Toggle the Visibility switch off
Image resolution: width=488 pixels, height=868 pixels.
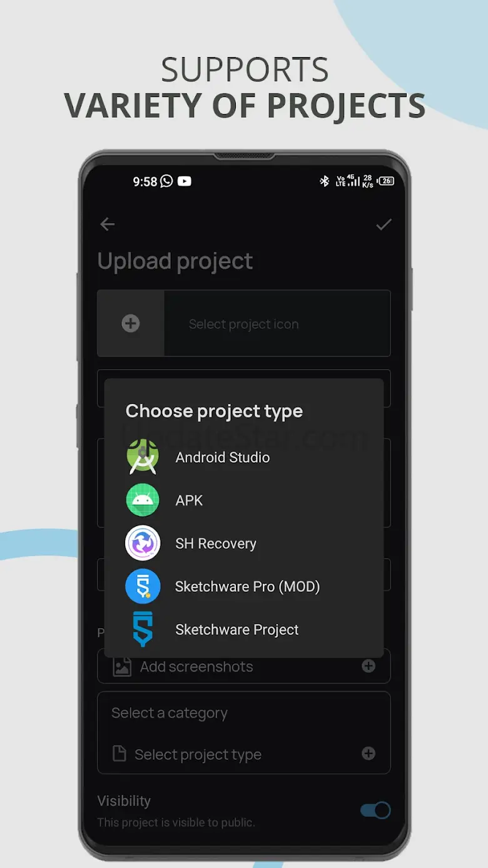(375, 810)
